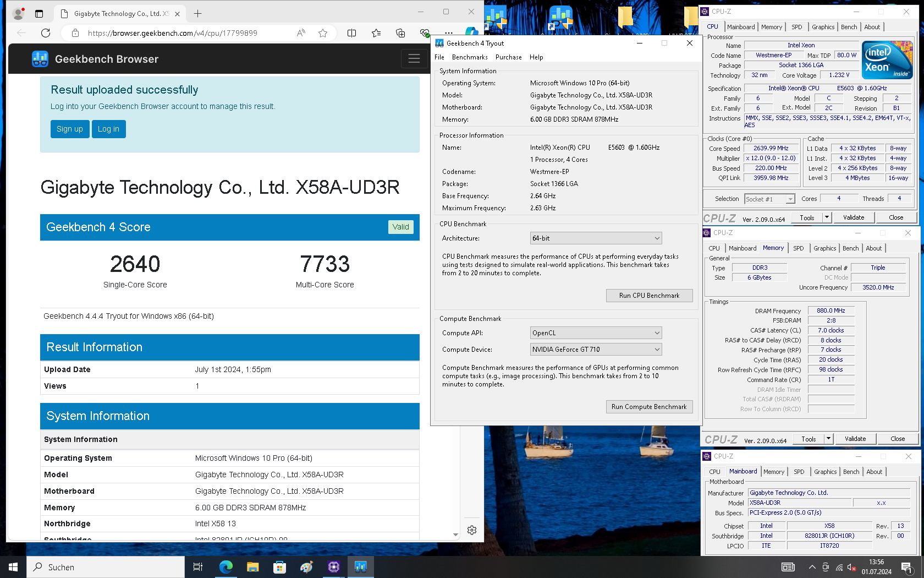Open the File menu in Geekbench 4
The width and height of the screenshot is (924, 578).
439,57
